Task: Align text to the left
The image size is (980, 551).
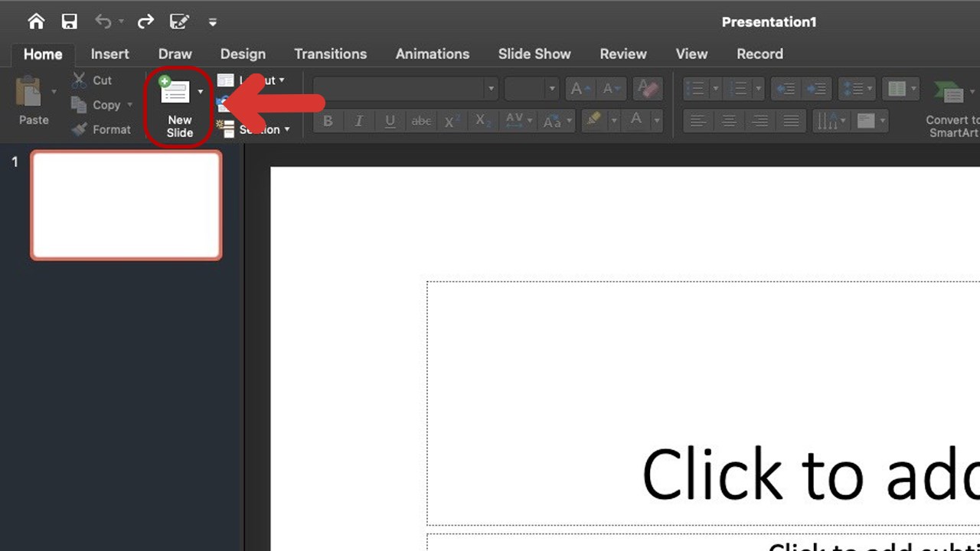Action: [x=697, y=121]
